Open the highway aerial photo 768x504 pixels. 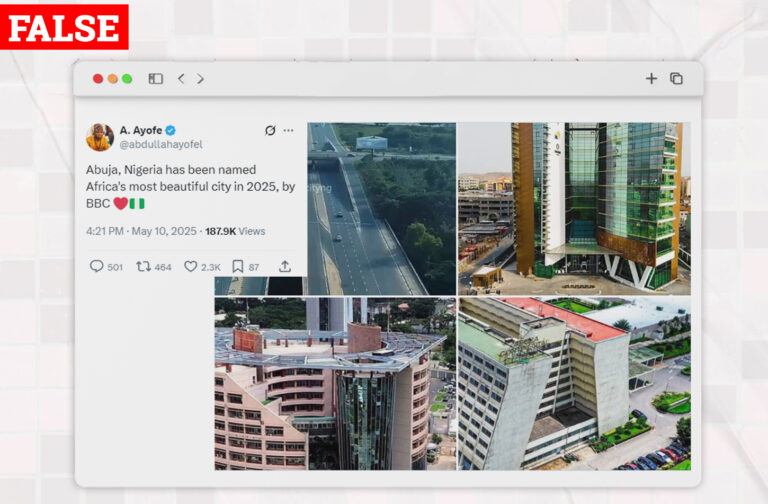[x=382, y=209]
